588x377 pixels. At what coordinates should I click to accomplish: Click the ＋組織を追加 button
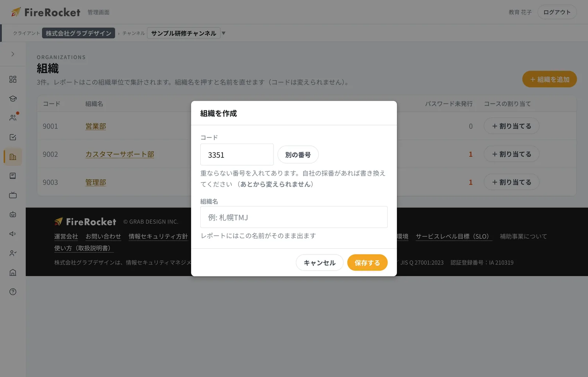[x=549, y=79]
